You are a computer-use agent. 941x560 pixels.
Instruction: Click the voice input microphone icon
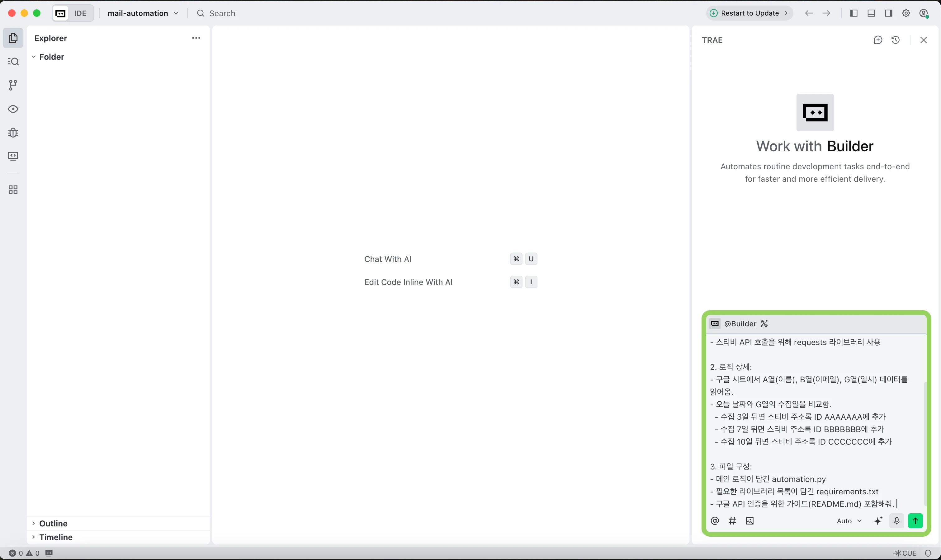(x=896, y=521)
